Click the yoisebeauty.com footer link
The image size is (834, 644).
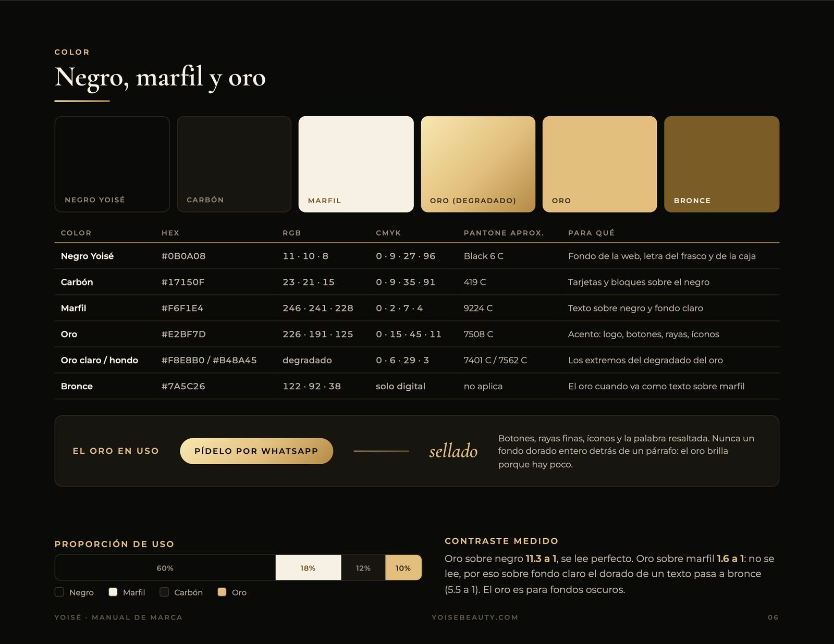(475, 617)
